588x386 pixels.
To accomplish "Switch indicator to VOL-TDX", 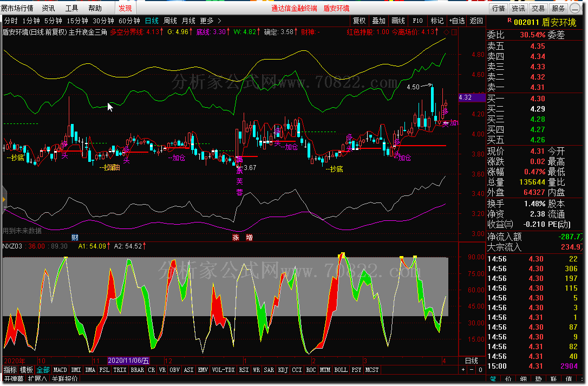I will (x=224, y=370).
